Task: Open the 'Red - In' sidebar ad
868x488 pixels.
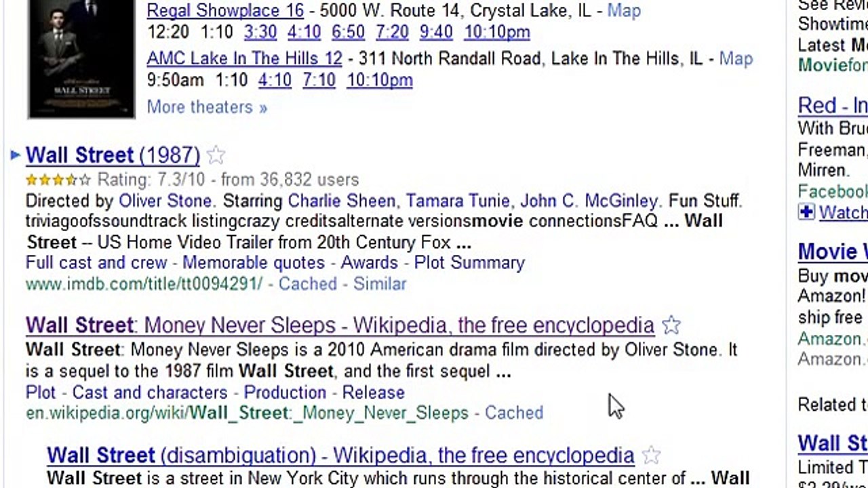Action: coord(833,106)
